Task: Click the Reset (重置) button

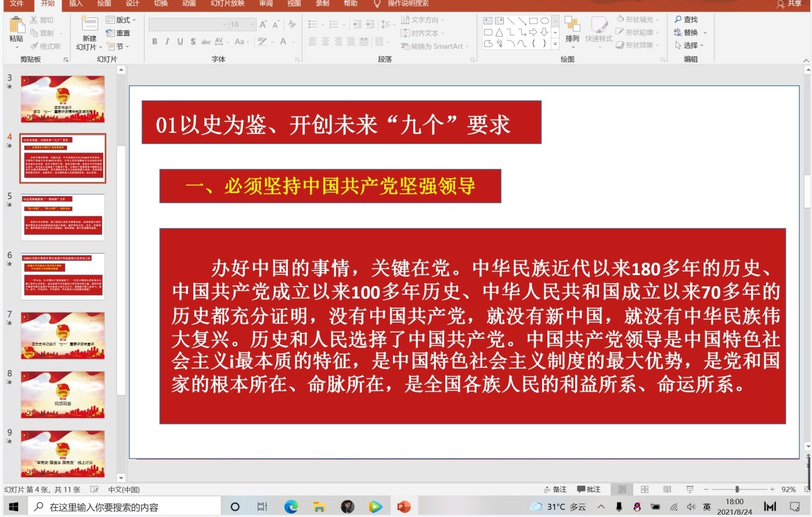Action: point(118,33)
